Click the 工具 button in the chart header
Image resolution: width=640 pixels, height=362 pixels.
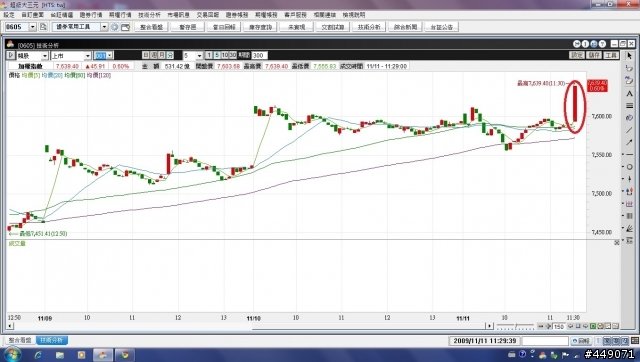[611, 55]
